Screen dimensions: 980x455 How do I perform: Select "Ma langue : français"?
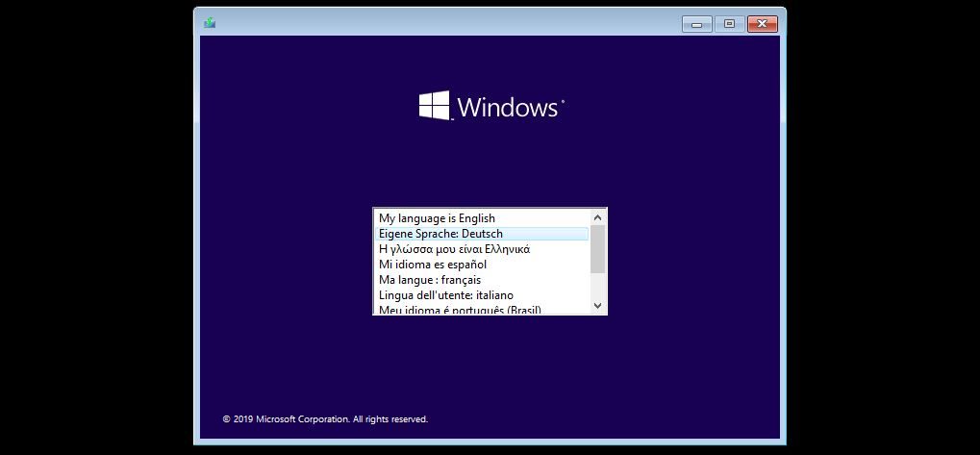482,280
